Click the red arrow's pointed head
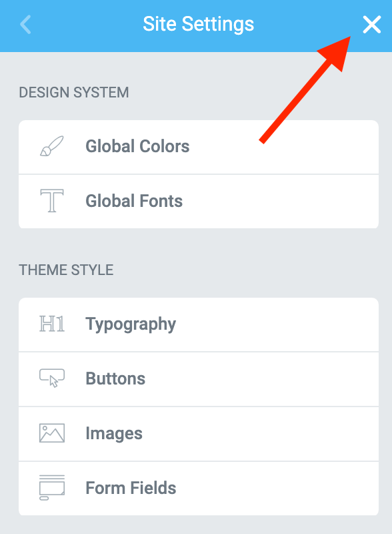This screenshot has width=392, height=534. 337,52
